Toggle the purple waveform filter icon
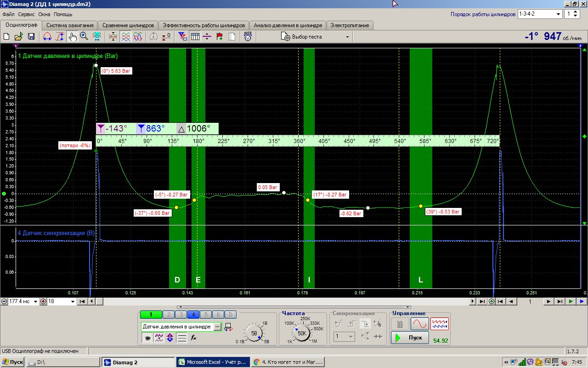This screenshot has width=588, height=368. click(159, 338)
